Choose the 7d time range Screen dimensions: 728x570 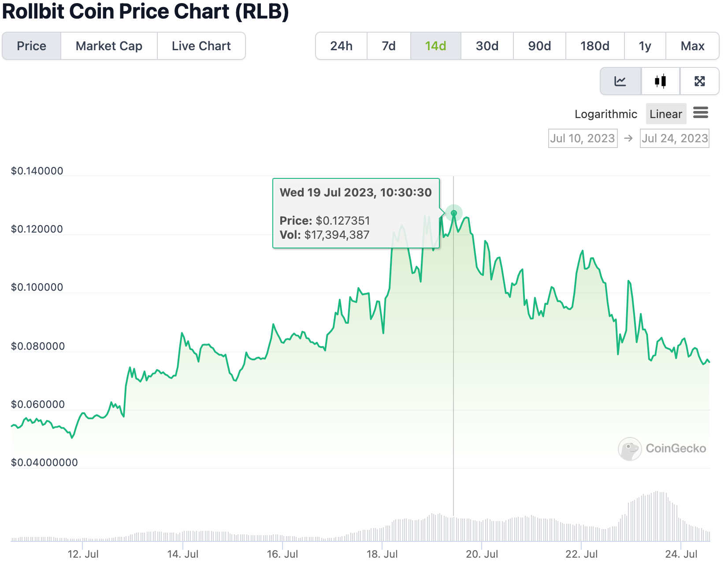click(388, 46)
